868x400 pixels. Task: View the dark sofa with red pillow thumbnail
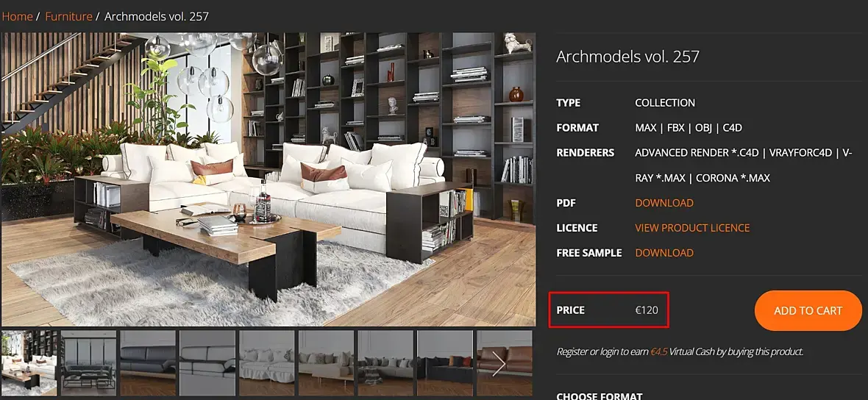(444, 363)
